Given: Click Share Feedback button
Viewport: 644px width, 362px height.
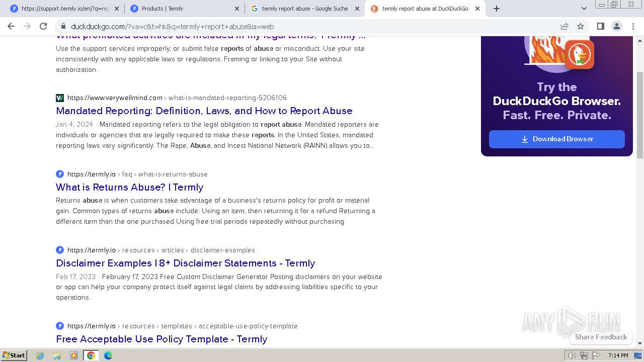Looking at the screenshot, I should (601, 337).
